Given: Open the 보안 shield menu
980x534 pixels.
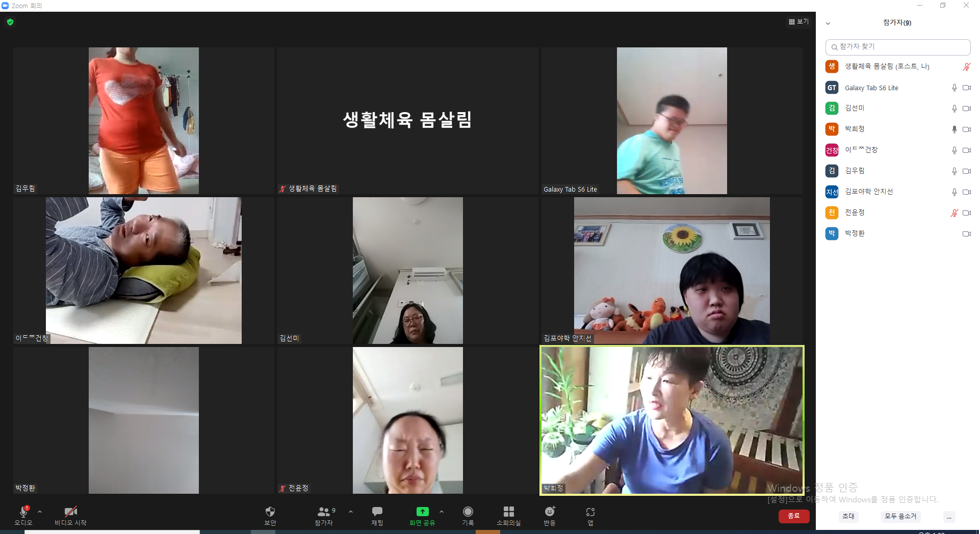Looking at the screenshot, I should point(270,512).
